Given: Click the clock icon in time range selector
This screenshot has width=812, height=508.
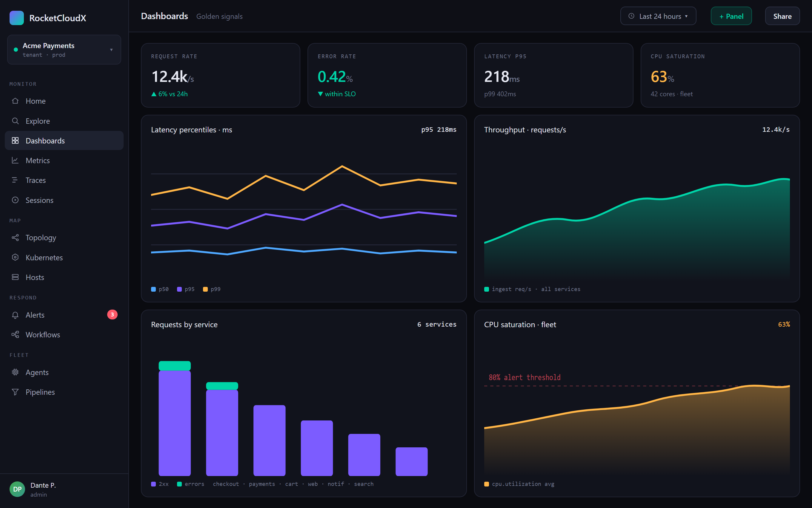Looking at the screenshot, I should pos(631,16).
